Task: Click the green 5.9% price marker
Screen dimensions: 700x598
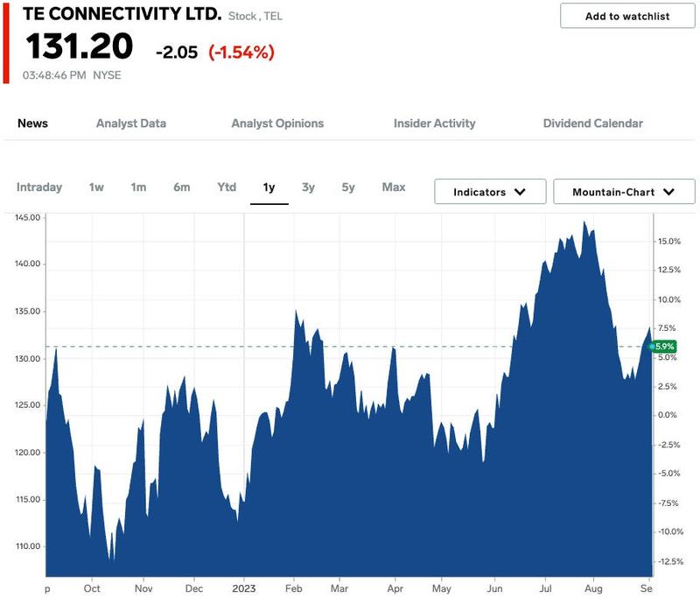Action: (664, 347)
